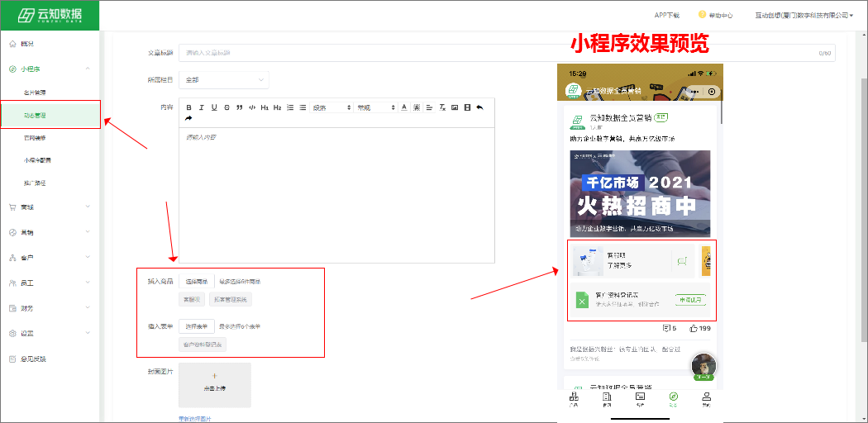Insert a video into the article content
Screen dimensions: 868x423
467,107
